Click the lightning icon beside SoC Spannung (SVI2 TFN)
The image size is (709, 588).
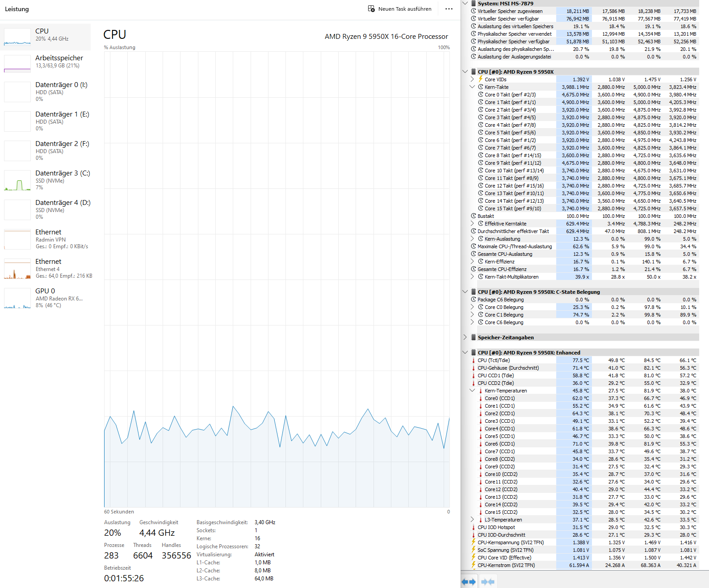(474, 550)
